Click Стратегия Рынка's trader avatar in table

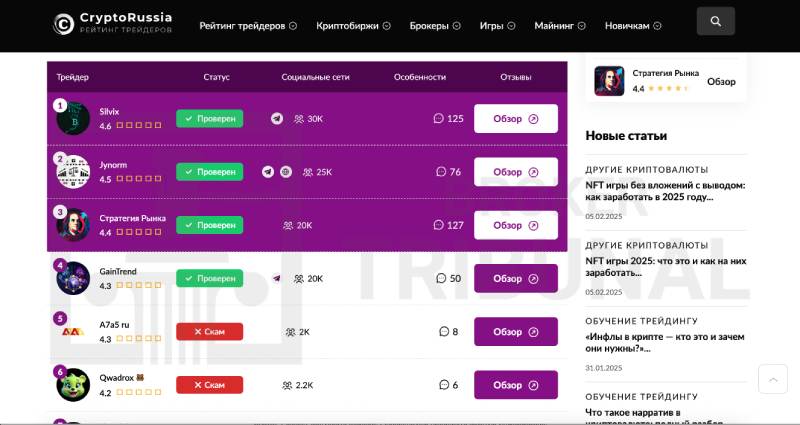click(73, 225)
